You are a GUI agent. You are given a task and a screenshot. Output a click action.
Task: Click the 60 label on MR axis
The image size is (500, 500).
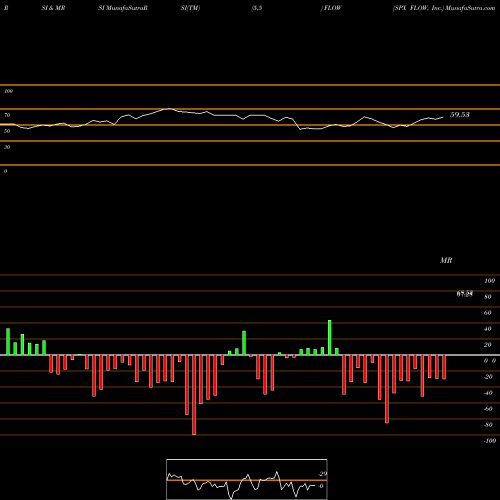(x=488, y=313)
